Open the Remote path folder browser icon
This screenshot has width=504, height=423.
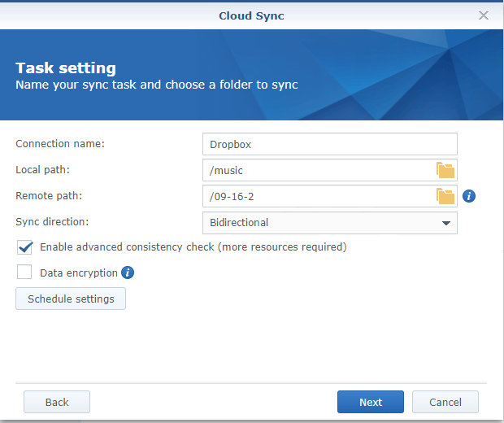[x=445, y=196]
